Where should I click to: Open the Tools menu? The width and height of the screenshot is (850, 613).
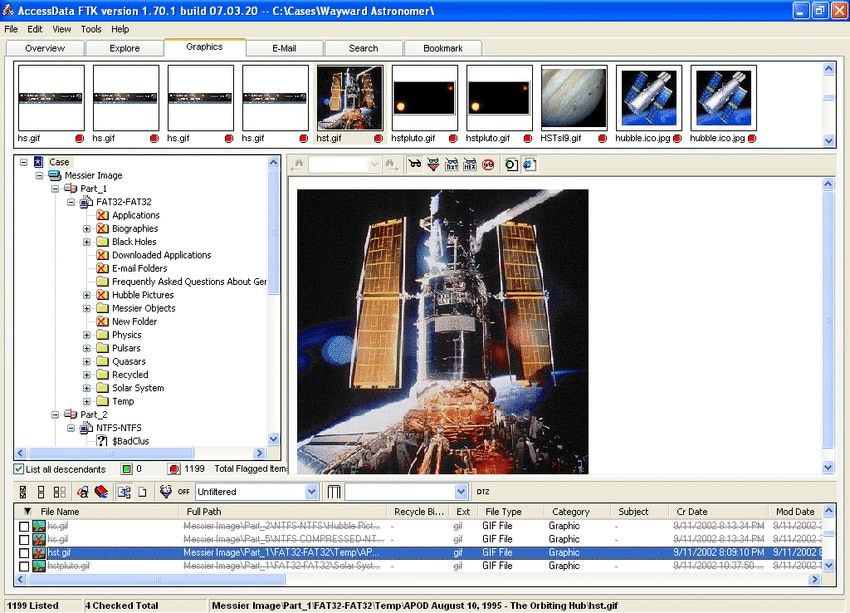point(91,29)
